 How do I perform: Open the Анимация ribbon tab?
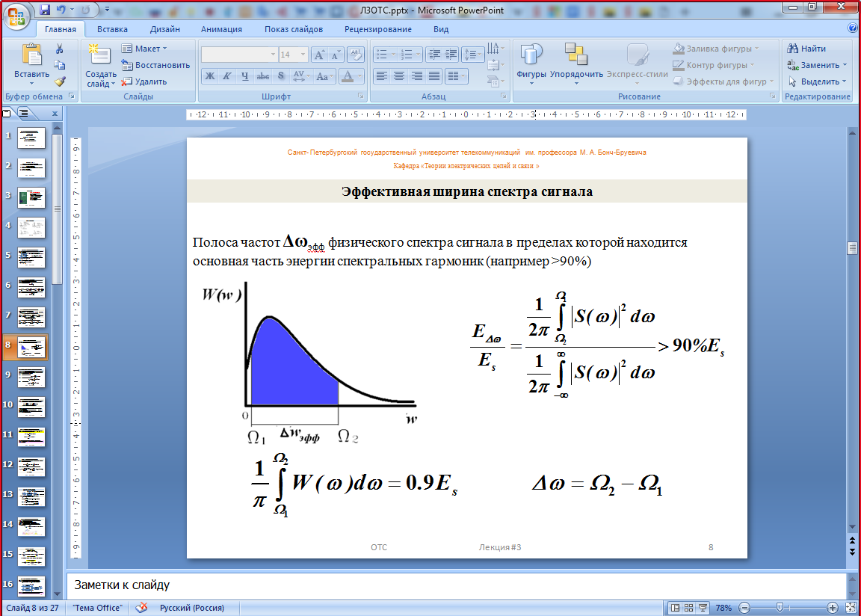click(x=221, y=29)
